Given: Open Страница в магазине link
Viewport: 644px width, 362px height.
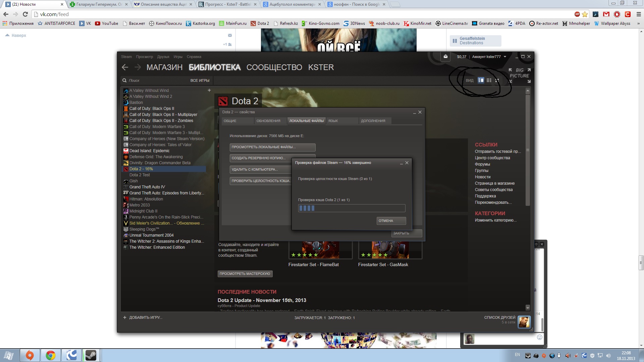Looking at the screenshot, I should point(494,183).
